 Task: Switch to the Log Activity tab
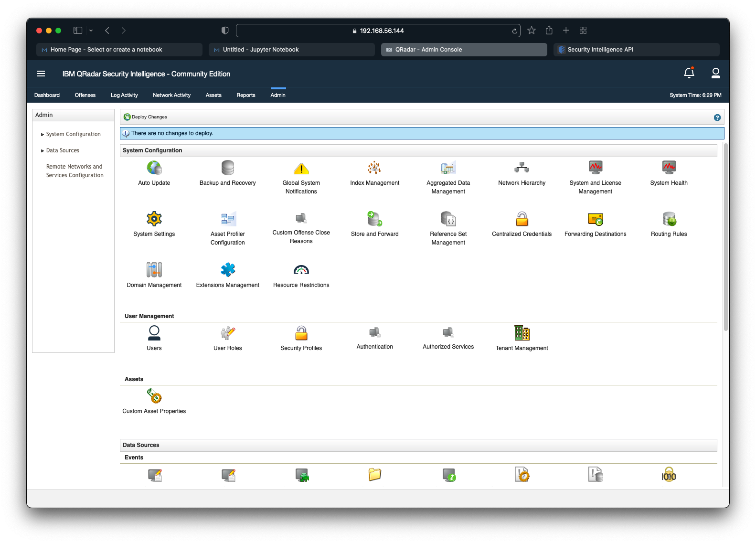tap(124, 95)
